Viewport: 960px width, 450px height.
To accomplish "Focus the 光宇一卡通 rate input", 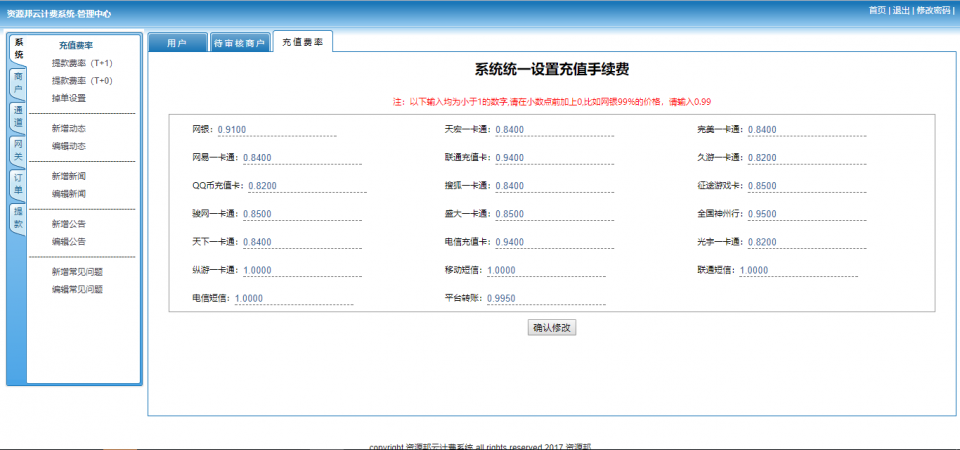I will click(x=807, y=242).
